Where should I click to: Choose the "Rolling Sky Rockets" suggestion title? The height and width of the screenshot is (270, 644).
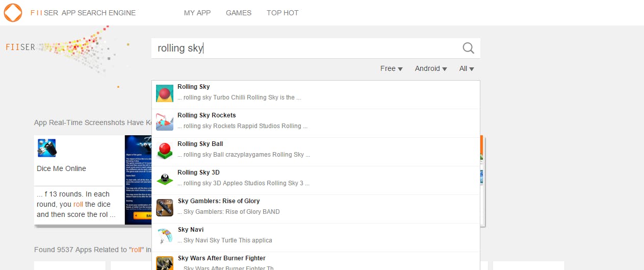[207, 115]
